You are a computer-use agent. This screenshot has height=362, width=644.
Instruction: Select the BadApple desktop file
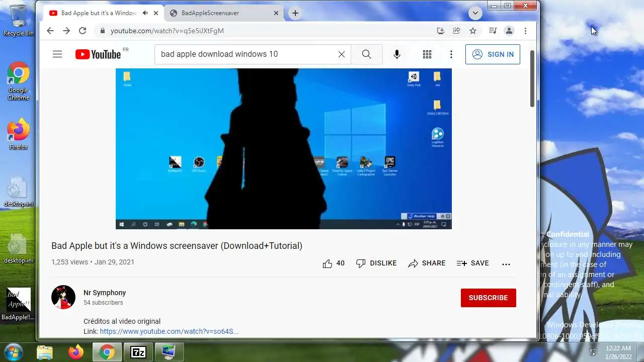click(18, 304)
